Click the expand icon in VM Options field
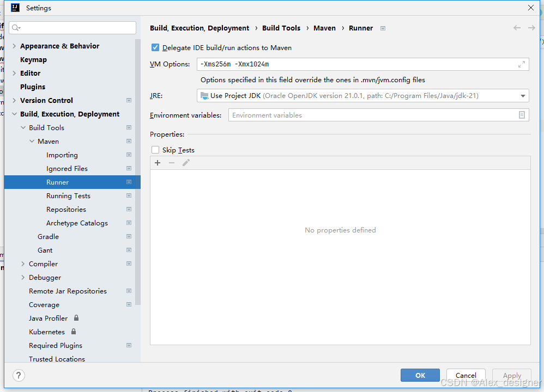 point(522,64)
